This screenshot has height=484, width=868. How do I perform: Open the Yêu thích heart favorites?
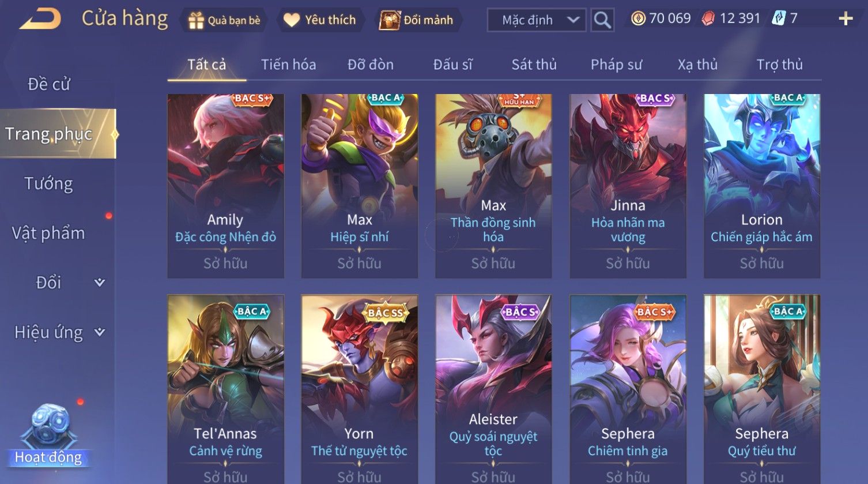[320, 20]
